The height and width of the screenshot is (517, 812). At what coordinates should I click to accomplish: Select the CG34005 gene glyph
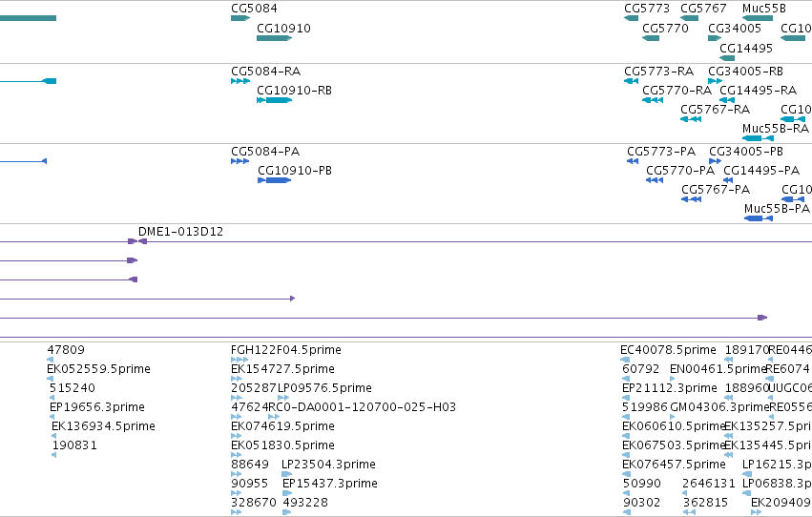click(x=715, y=38)
